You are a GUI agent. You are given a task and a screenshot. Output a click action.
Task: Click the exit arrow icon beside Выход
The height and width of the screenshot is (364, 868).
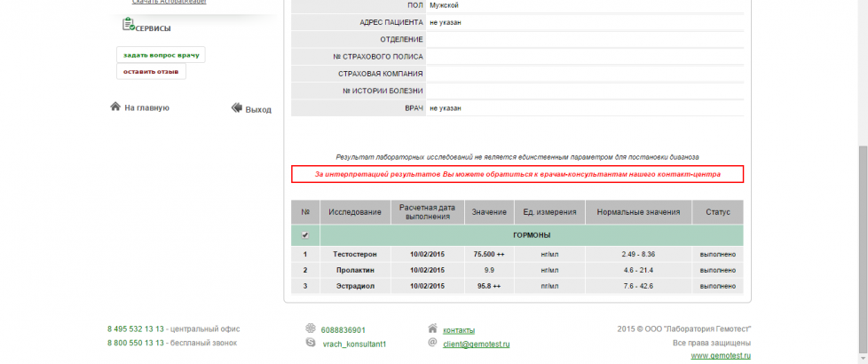(237, 108)
